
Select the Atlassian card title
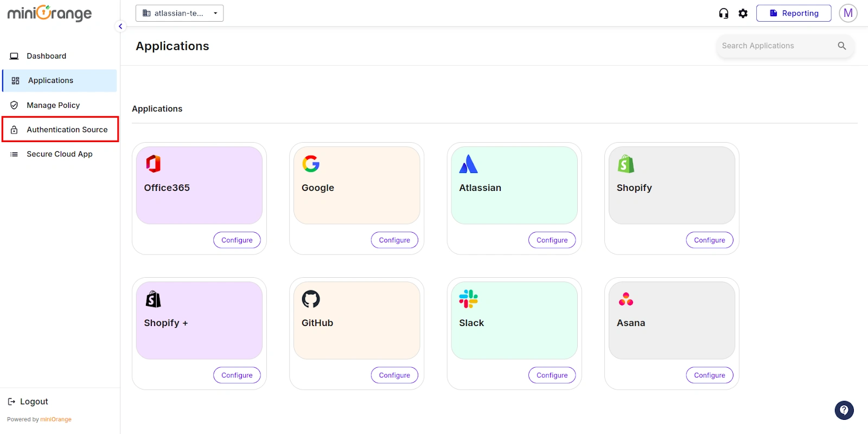point(480,188)
